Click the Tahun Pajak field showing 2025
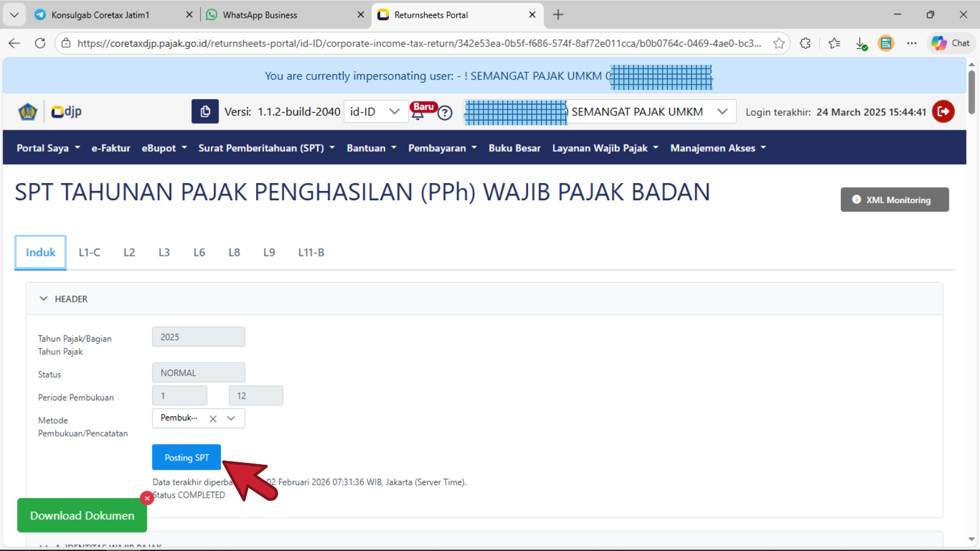This screenshot has width=980, height=551. [198, 337]
